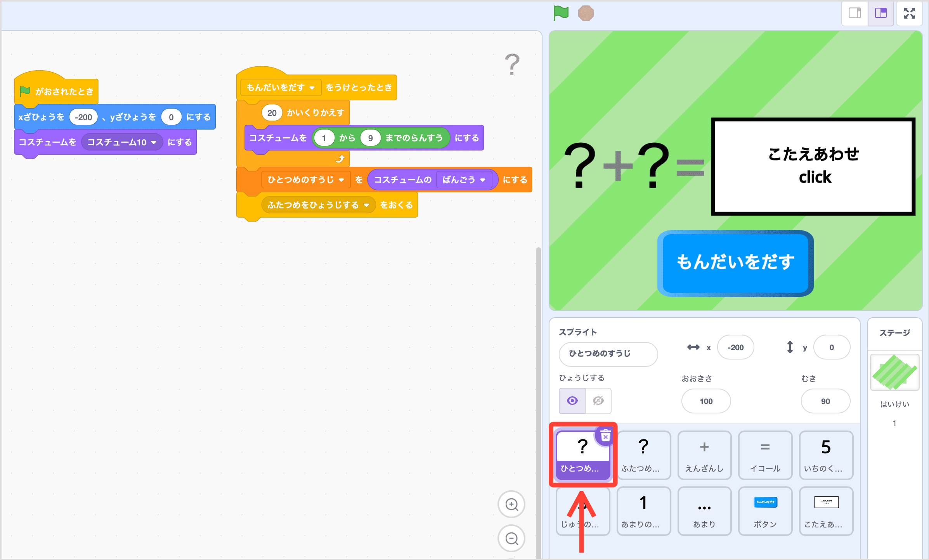This screenshot has height=560, width=929.
Task: Select the large stage layout icon
Action: (x=880, y=13)
